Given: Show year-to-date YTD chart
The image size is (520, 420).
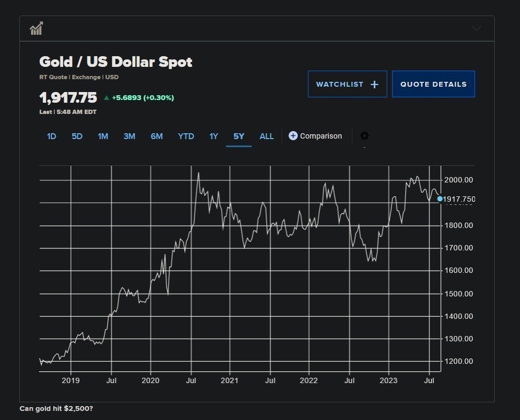Looking at the screenshot, I should [186, 136].
